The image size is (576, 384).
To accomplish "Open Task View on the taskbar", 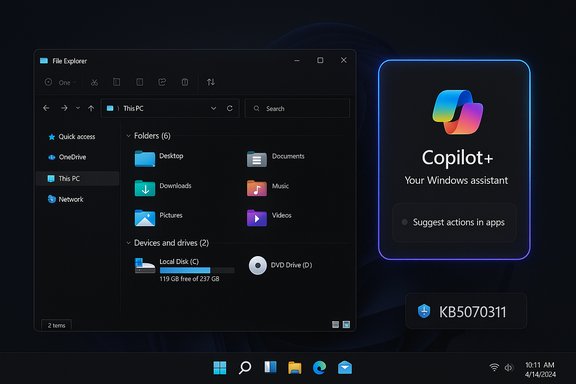I will click(x=270, y=367).
